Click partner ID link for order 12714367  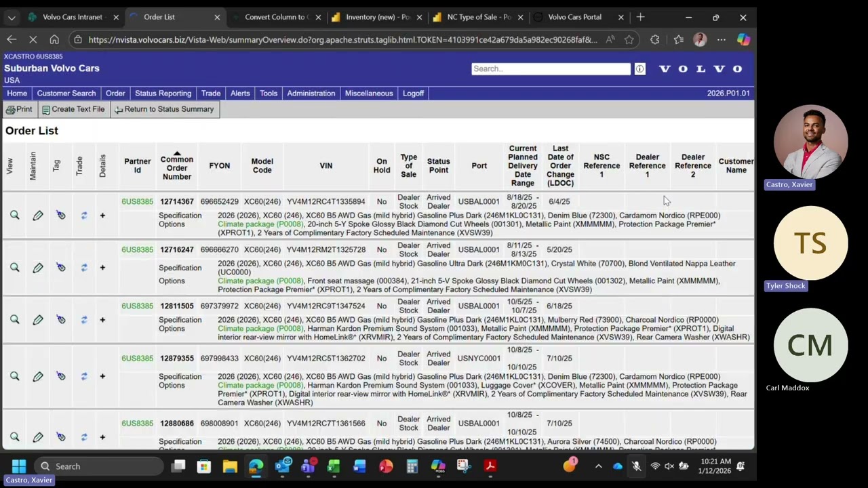[x=137, y=201]
